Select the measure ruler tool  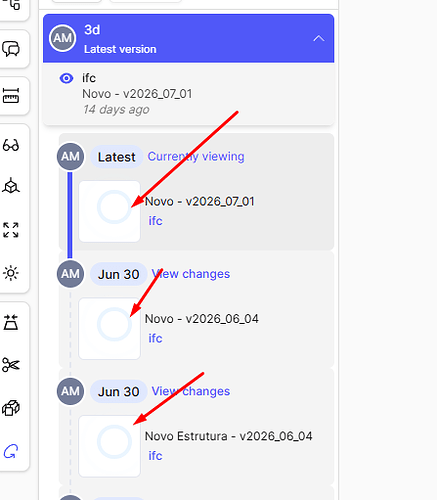[x=11, y=96]
